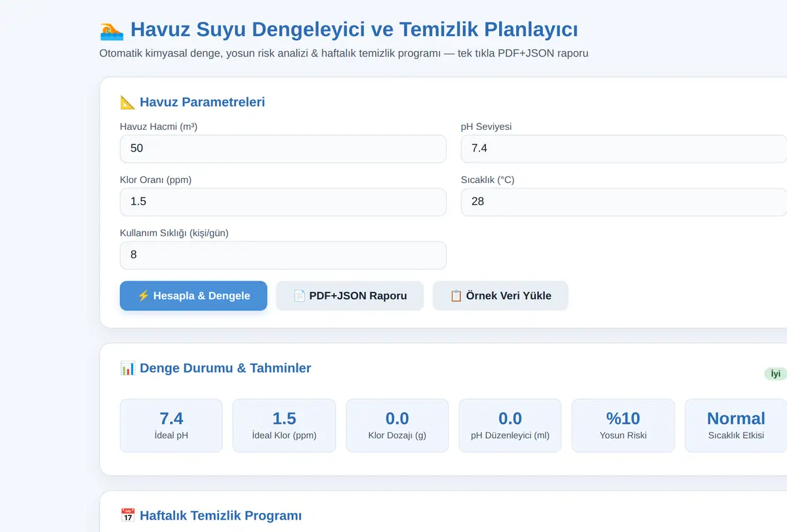The height and width of the screenshot is (532, 787).
Task: Open the Yosun Riski %10 card
Action: (x=623, y=426)
